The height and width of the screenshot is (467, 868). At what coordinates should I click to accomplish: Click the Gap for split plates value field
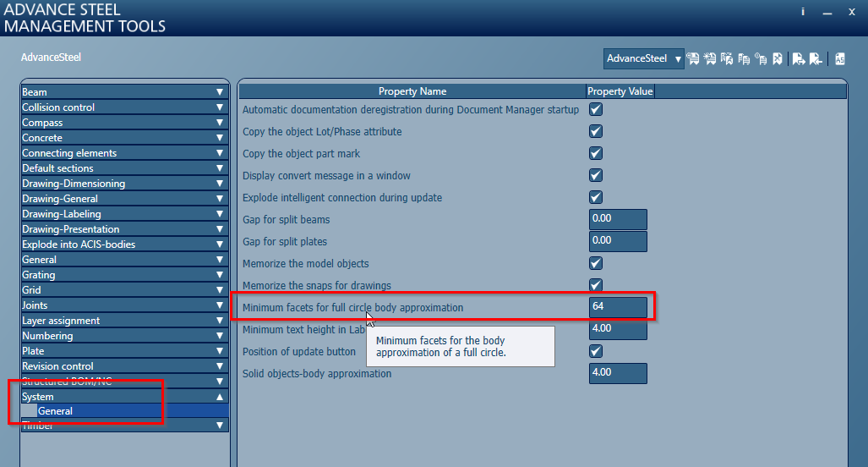618,241
